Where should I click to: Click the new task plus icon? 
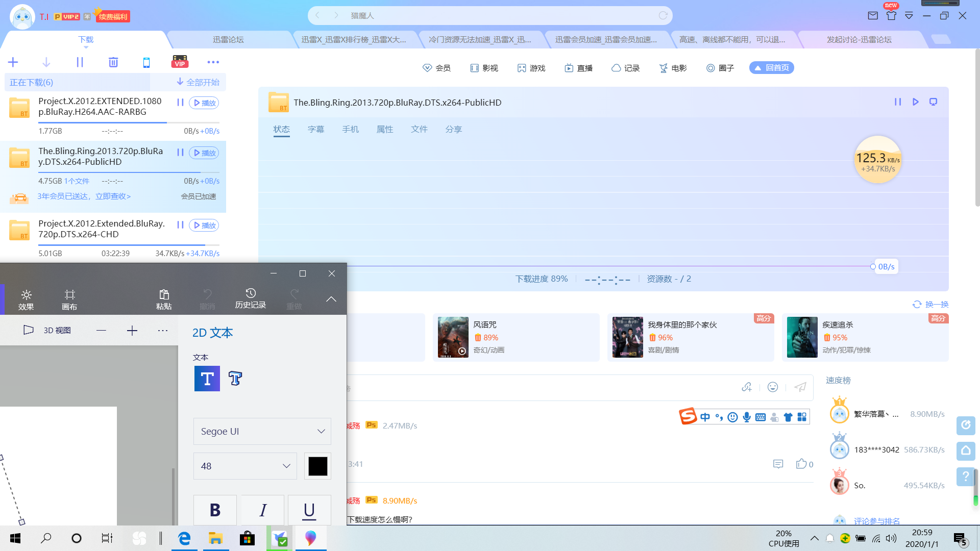coord(13,62)
